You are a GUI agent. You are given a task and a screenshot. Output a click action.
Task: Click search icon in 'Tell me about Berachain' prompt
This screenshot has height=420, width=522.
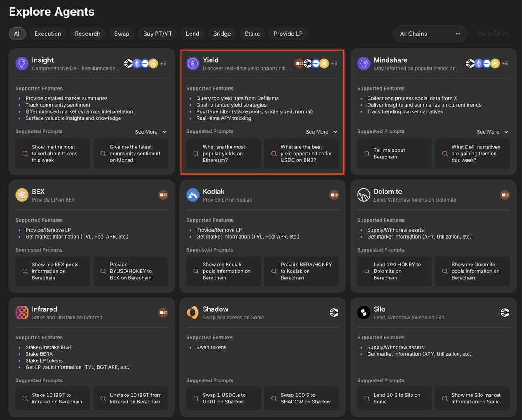click(x=367, y=154)
